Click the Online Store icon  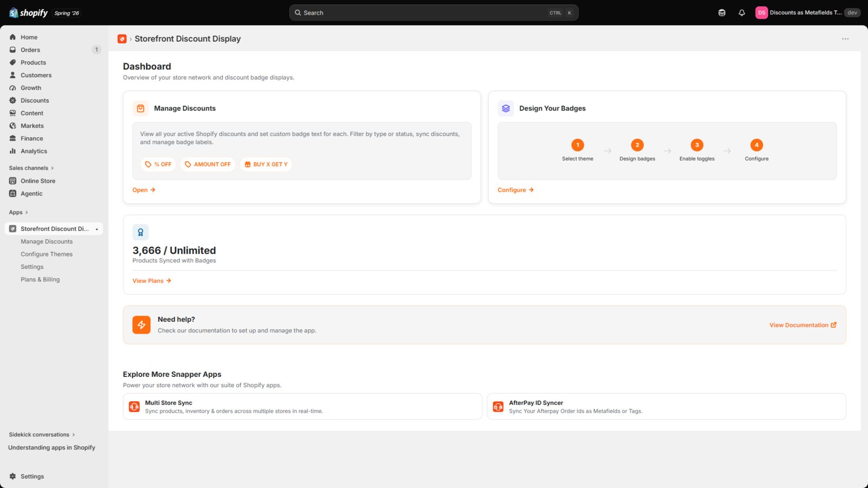[12, 181]
